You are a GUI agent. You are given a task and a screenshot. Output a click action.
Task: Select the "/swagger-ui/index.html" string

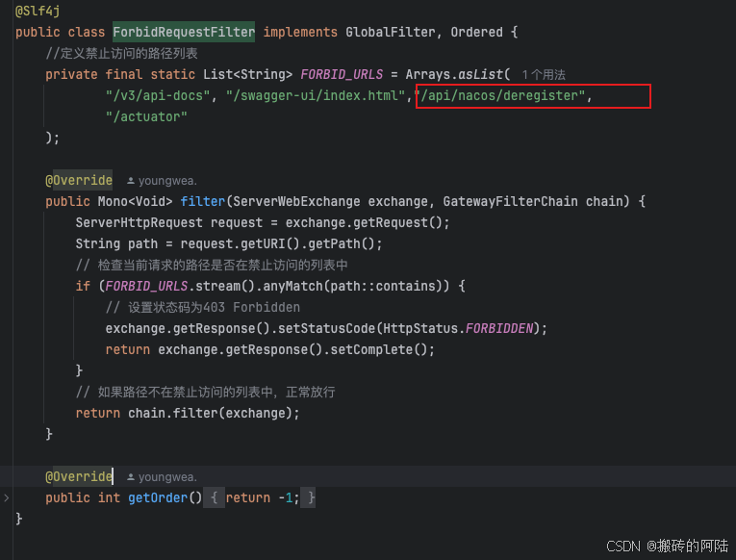coord(316,96)
